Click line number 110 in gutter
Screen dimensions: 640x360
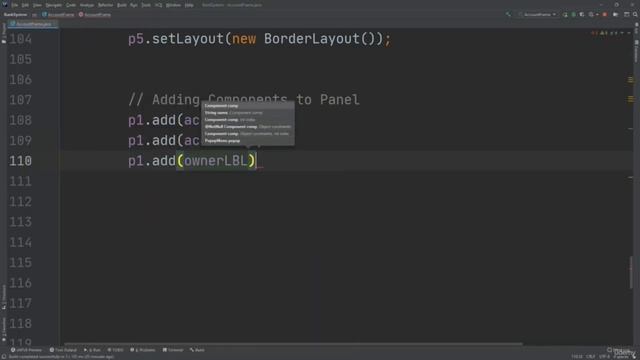point(20,161)
